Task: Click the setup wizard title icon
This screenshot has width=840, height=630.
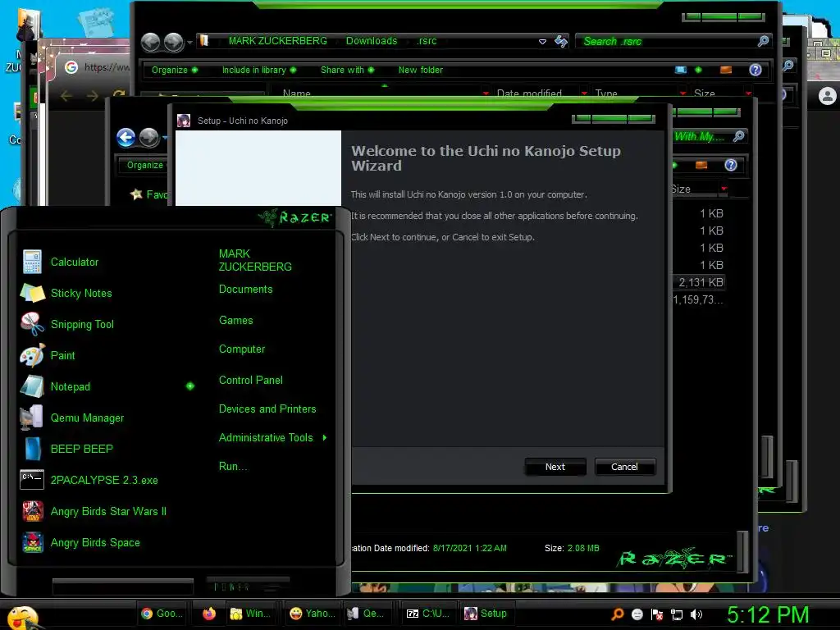Action: 184,121
